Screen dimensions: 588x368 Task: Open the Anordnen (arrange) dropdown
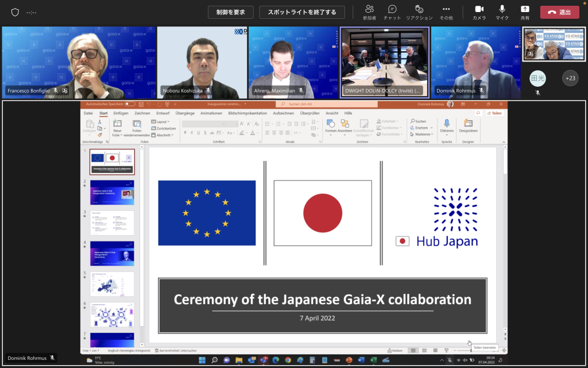(346, 131)
